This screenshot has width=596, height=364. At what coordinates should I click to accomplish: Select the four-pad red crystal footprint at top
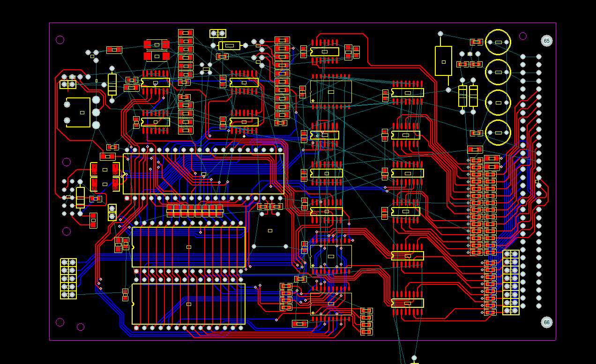[x=156, y=51]
